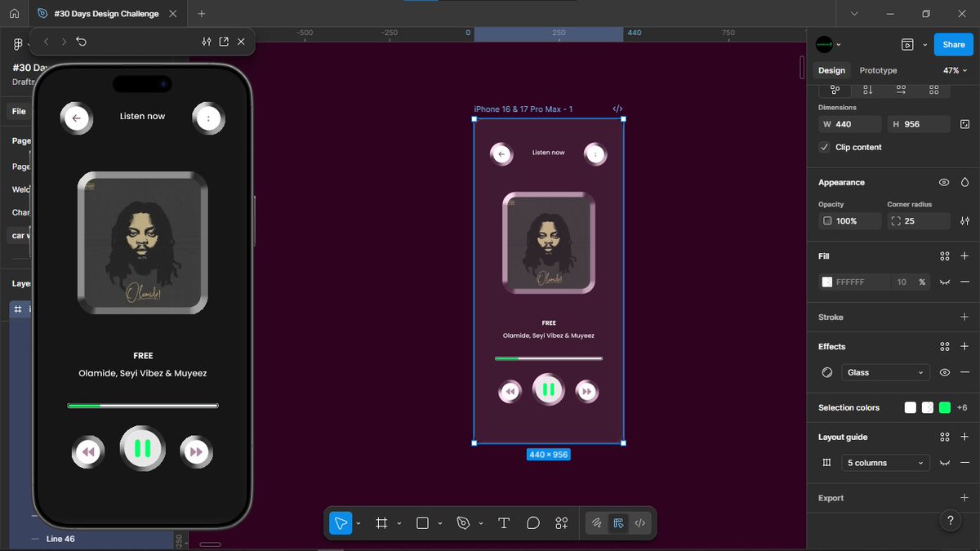Select the green selection color swatch
The image size is (980, 551).
coord(945,407)
